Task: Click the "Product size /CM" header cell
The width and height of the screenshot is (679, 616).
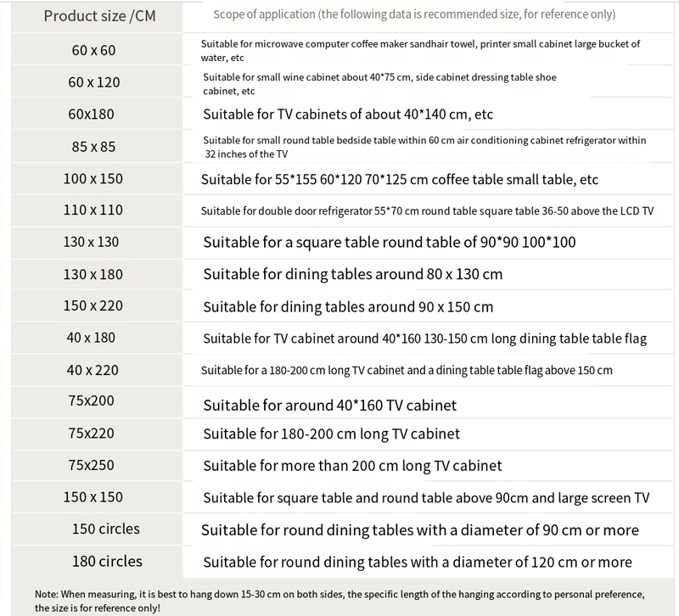Action: pos(99,16)
